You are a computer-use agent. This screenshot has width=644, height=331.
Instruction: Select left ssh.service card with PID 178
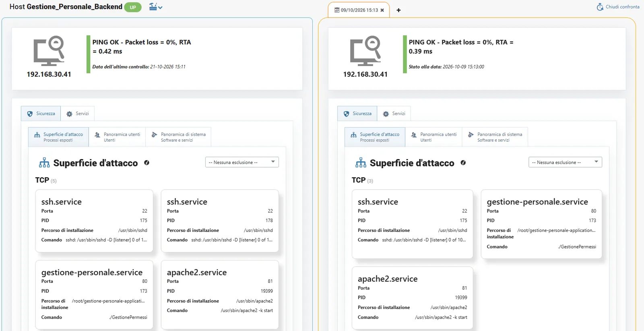pyautogui.click(x=220, y=221)
